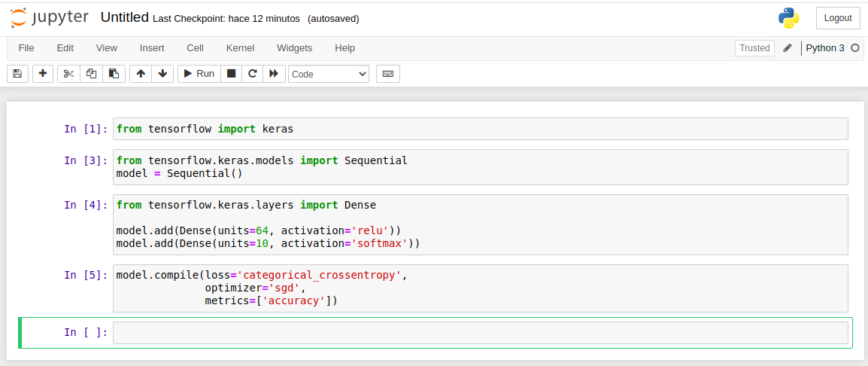
Task: Open the File menu
Action: [x=26, y=48]
